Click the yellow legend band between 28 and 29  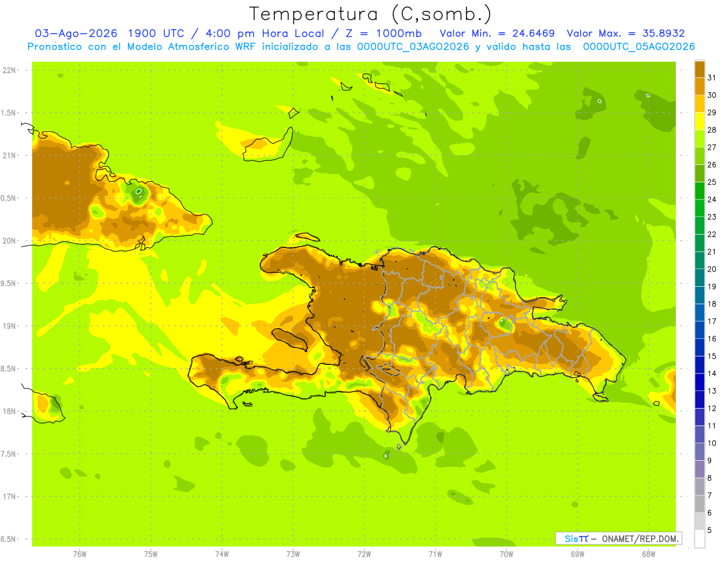(x=699, y=121)
